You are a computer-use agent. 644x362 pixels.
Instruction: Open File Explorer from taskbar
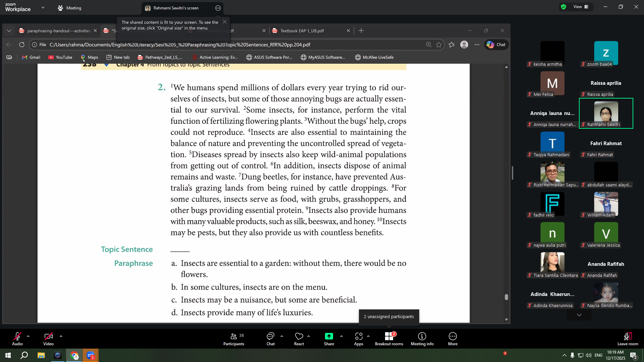[x=41, y=355]
